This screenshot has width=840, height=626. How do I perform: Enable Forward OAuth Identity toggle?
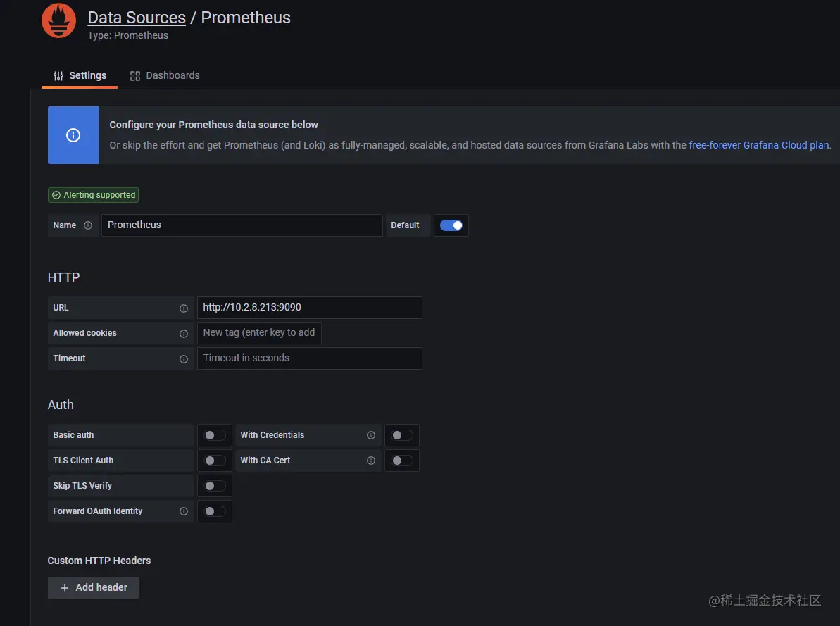coord(215,511)
